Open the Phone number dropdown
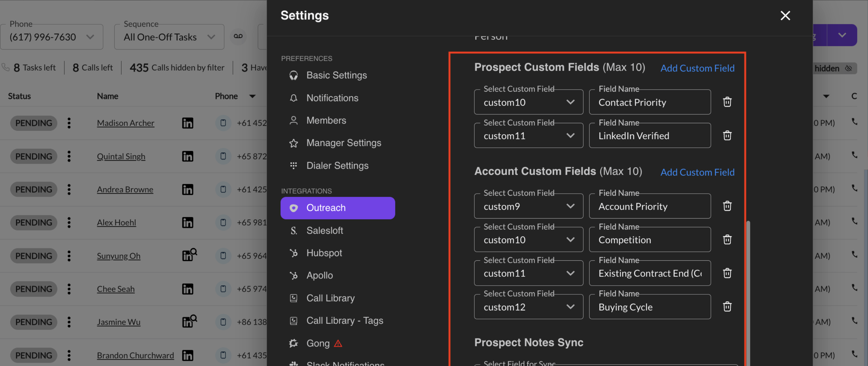Screen dimensions: 868x366 pyautogui.click(x=52, y=37)
